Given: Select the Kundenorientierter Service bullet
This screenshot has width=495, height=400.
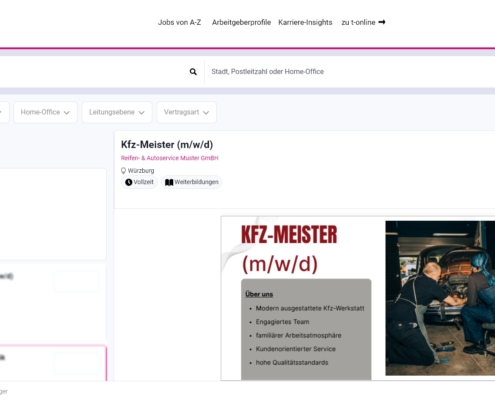Looking at the screenshot, I should pyautogui.click(x=296, y=349).
